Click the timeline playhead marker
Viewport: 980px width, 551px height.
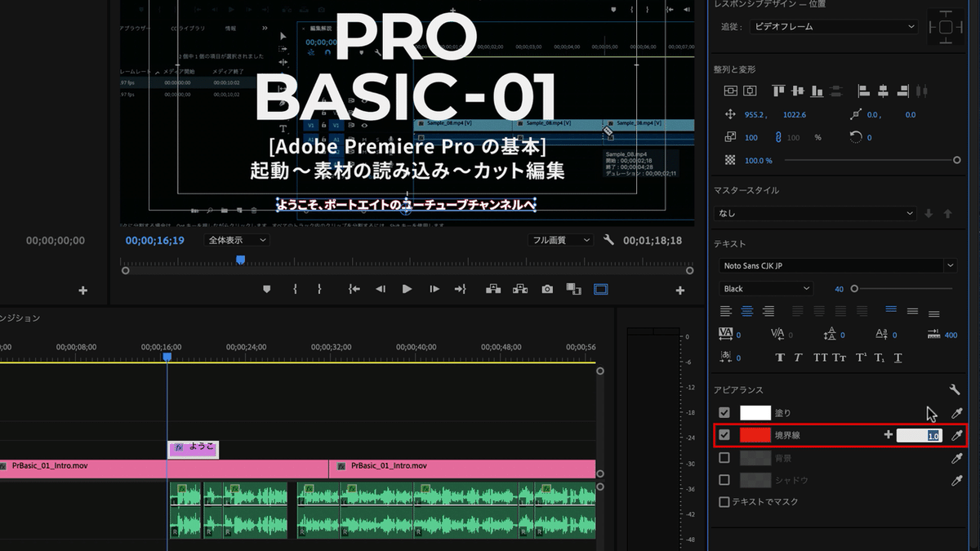click(x=167, y=357)
